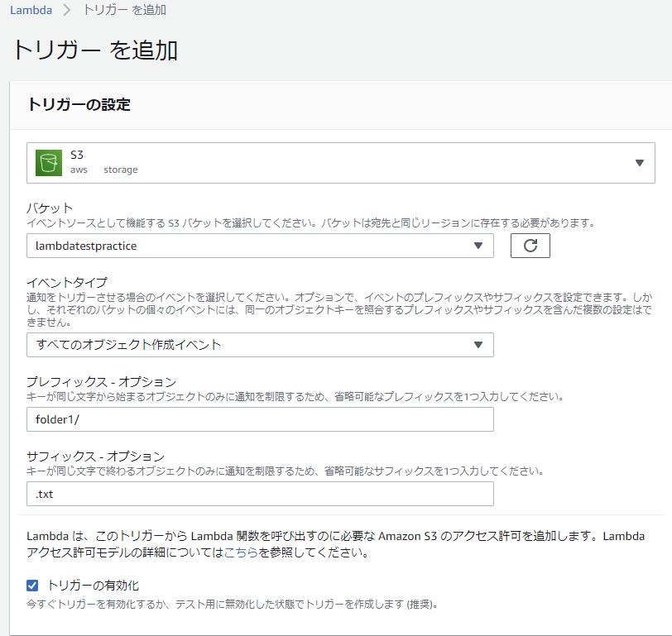The width and height of the screenshot is (672, 636).
Task: Click the Lambda breadcrumb link
Action: coord(31,10)
